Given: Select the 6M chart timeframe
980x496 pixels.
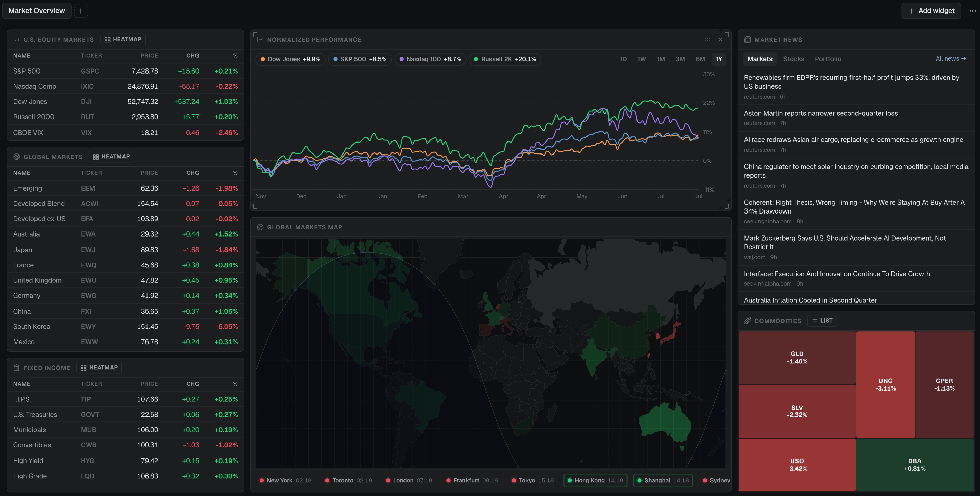Looking at the screenshot, I should tap(700, 60).
